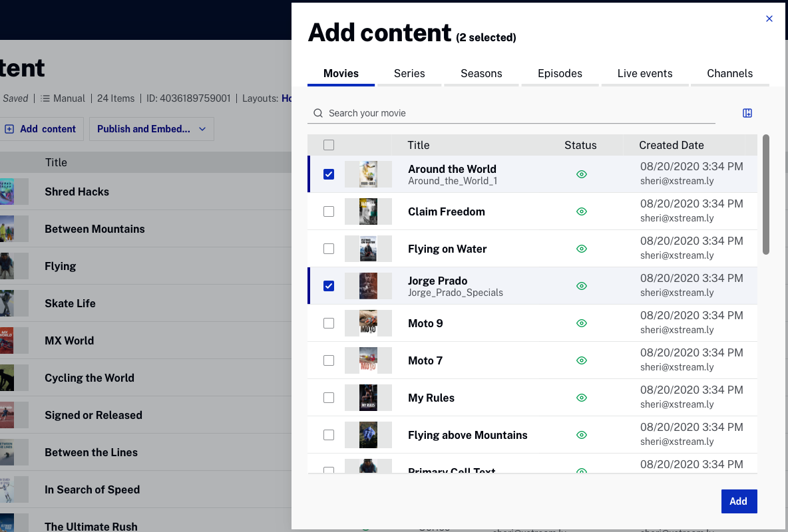Uncheck the Jorge Prado checkbox
The width and height of the screenshot is (788, 532).
(x=329, y=286)
